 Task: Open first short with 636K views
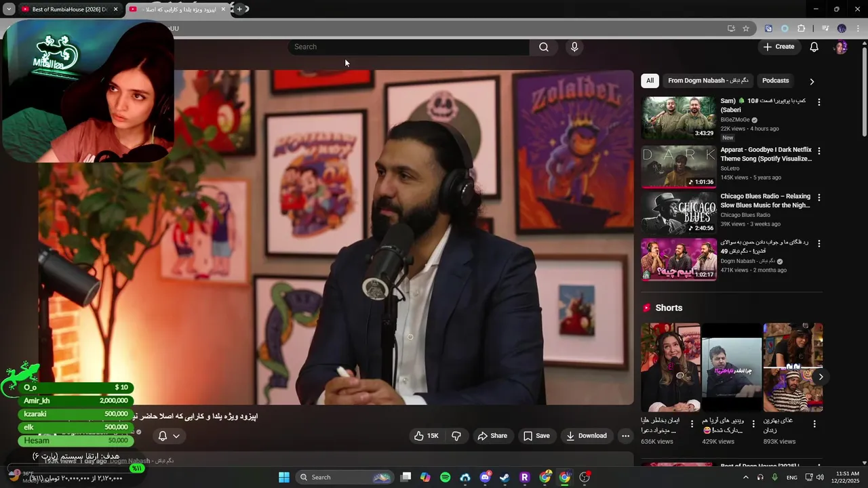pyautogui.click(x=671, y=367)
